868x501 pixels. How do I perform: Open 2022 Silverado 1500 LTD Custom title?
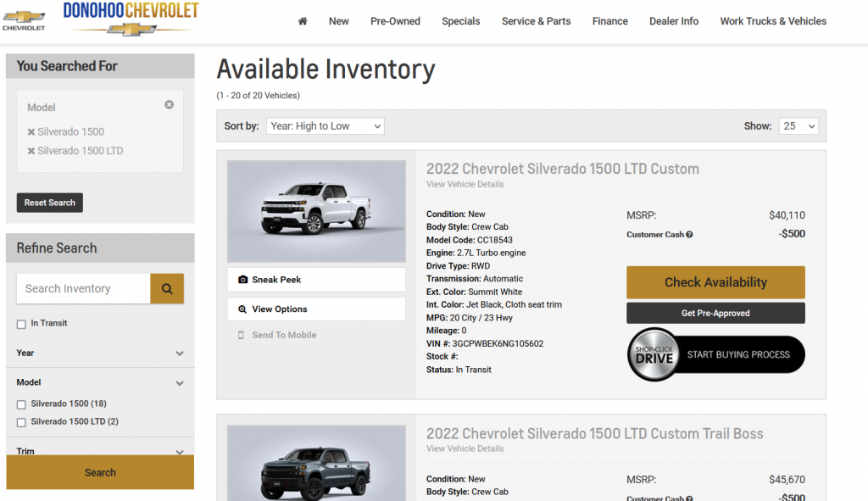click(563, 169)
